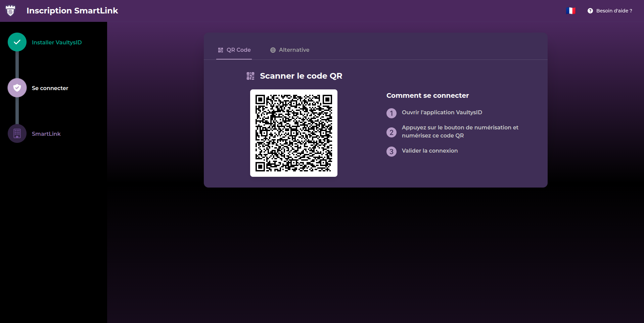Select the green checkmark icon for Installer VaultysID

tap(17, 42)
